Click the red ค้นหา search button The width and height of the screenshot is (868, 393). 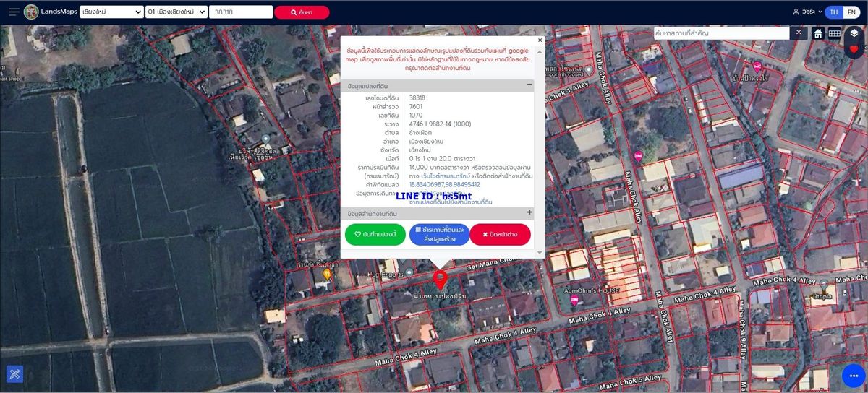(302, 12)
